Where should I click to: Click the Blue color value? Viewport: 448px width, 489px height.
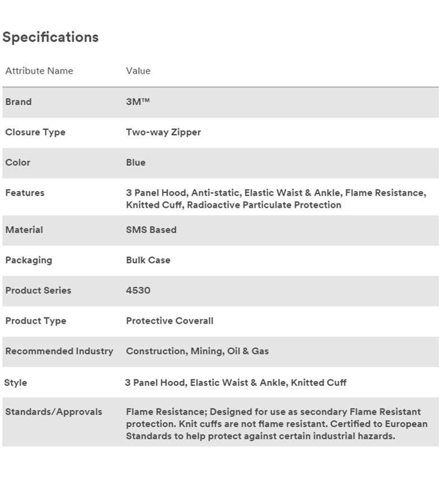[x=136, y=162]
